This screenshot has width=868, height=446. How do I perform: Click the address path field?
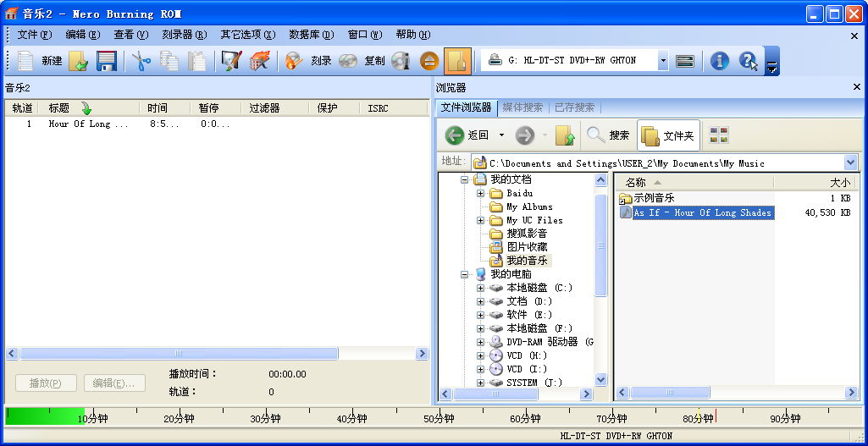(x=659, y=162)
